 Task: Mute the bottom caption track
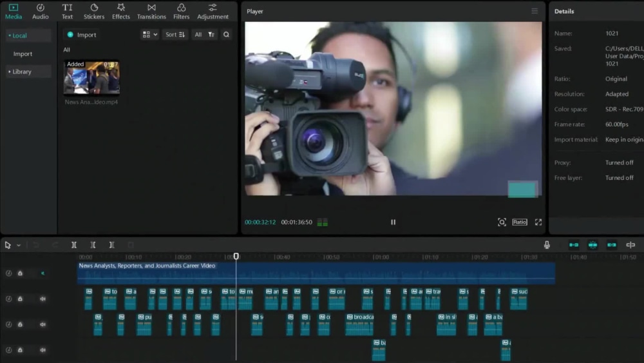coord(43,350)
